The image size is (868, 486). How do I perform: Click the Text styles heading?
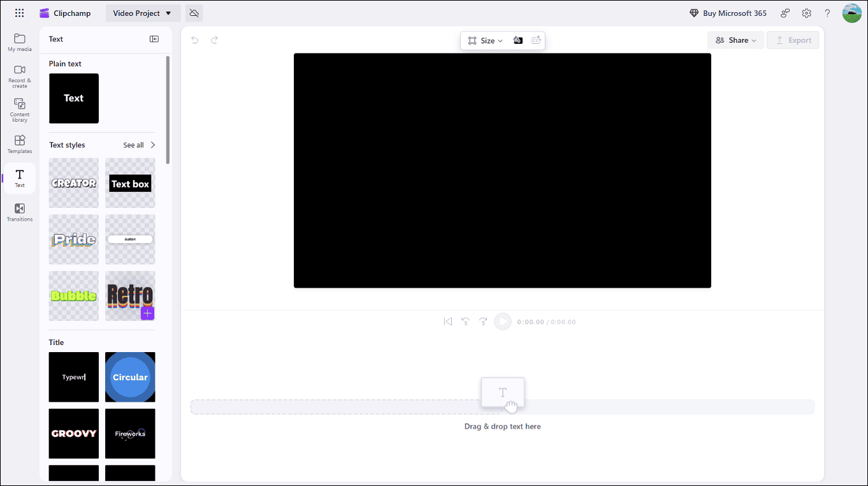(x=67, y=145)
